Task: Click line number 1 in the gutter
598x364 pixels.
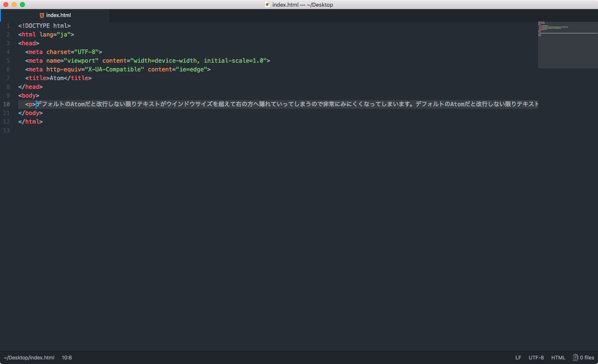Action: 8,26
